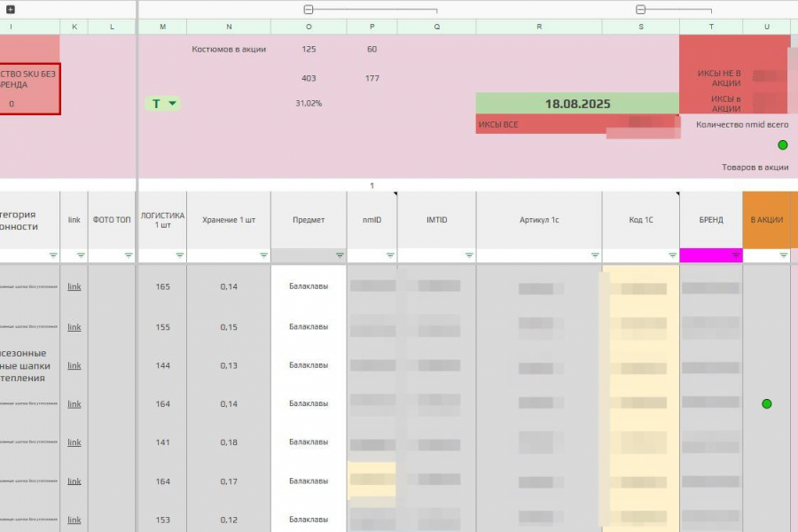Open filter for Предмет column

click(340, 255)
